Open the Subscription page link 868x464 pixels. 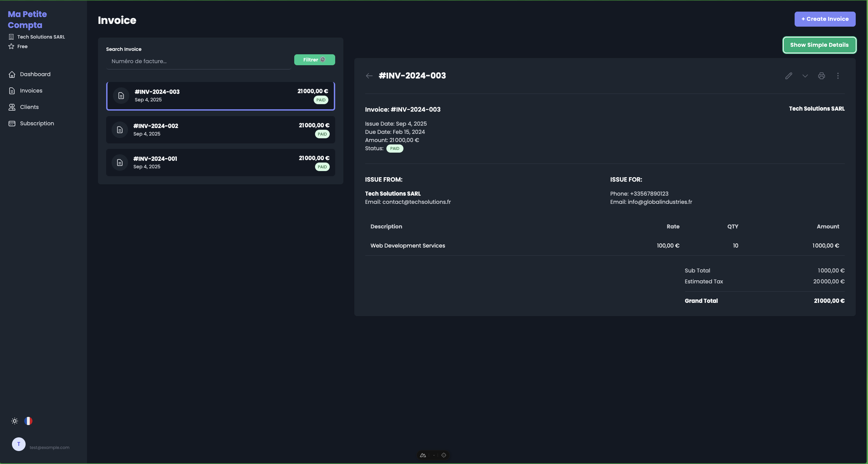(37, 124)
